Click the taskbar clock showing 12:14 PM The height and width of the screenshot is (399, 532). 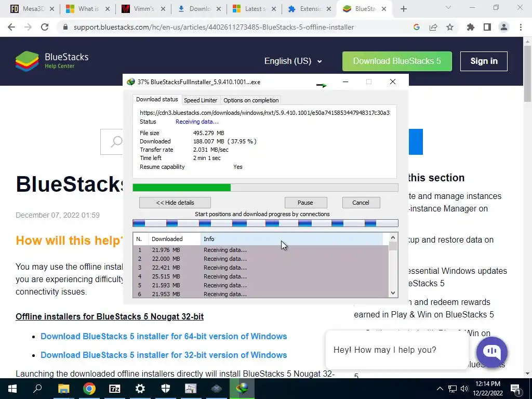[487, 389]
